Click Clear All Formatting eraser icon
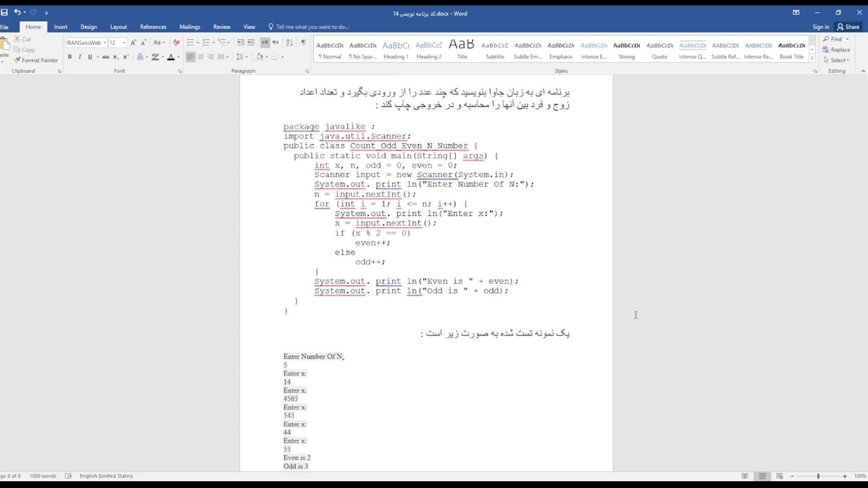Viewport: 868px width, 488px height. 176,43
